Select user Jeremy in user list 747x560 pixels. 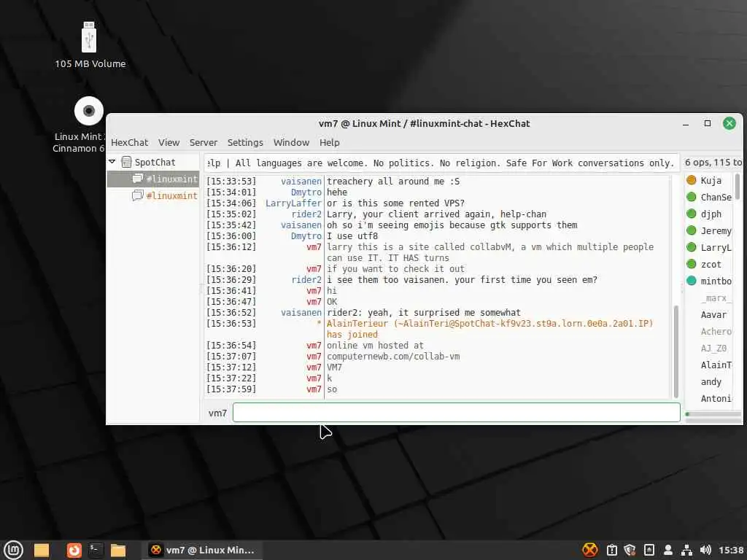click(716, 230)
